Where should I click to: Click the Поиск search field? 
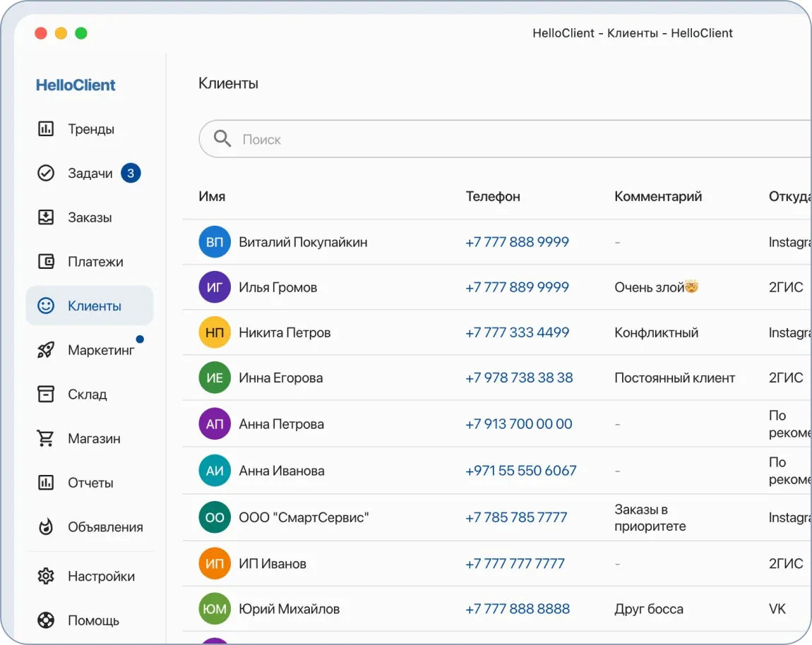coord(494,140)
